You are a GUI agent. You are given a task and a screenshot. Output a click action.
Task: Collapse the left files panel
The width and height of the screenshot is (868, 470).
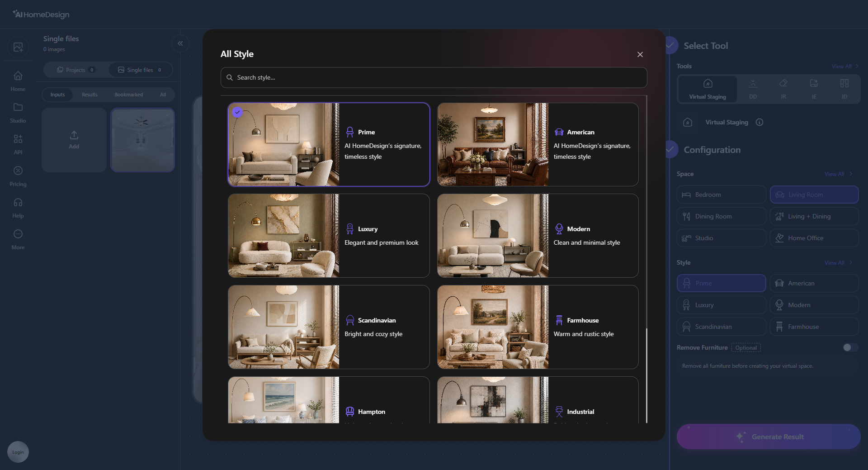click(180, 43)
